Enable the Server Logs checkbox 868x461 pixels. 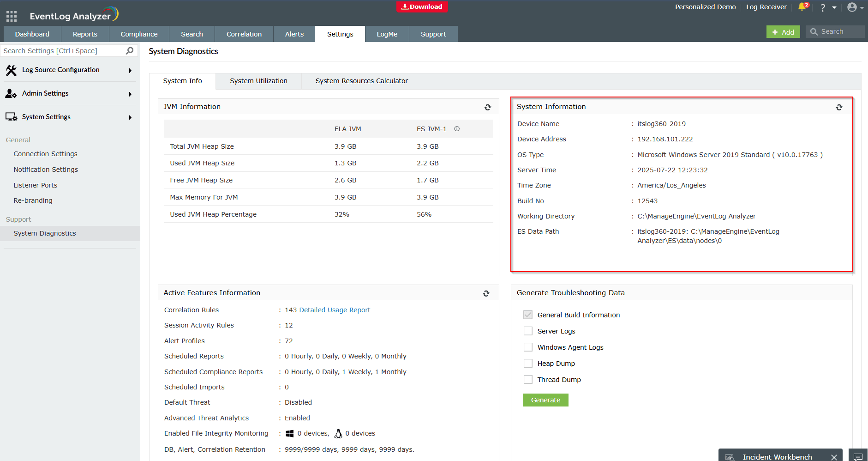pyautogui.click(x=528, y=331)
